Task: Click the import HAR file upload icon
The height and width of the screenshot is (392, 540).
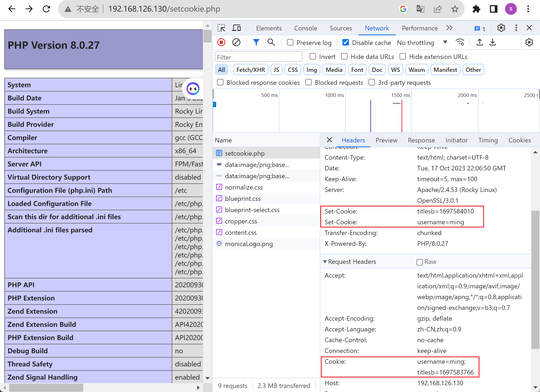Action: (x=479, y=42)
